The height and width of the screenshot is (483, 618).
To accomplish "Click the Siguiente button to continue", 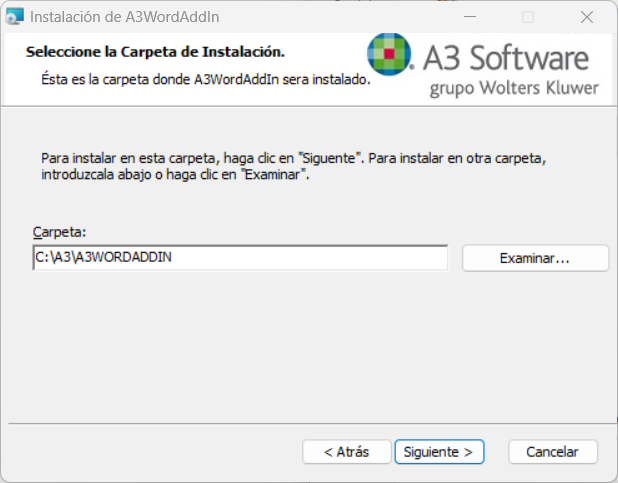I will coord(439,452).
